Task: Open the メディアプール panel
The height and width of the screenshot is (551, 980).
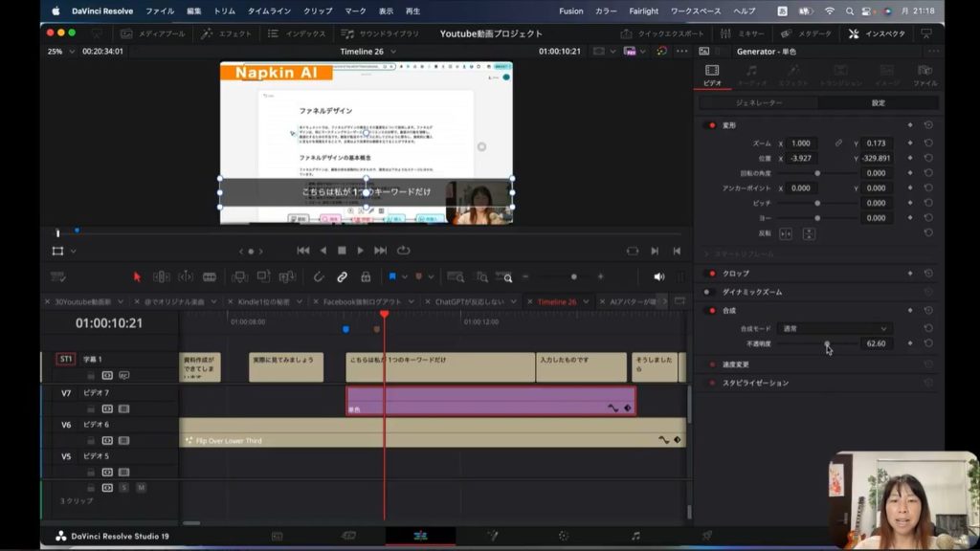Action: pos(154,33)
